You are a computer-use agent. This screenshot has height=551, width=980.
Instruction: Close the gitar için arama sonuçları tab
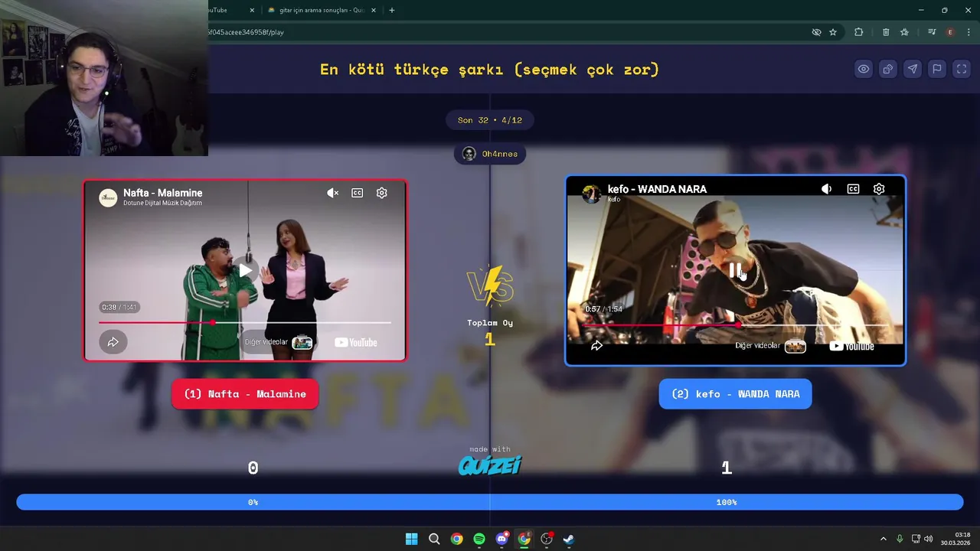374,10
